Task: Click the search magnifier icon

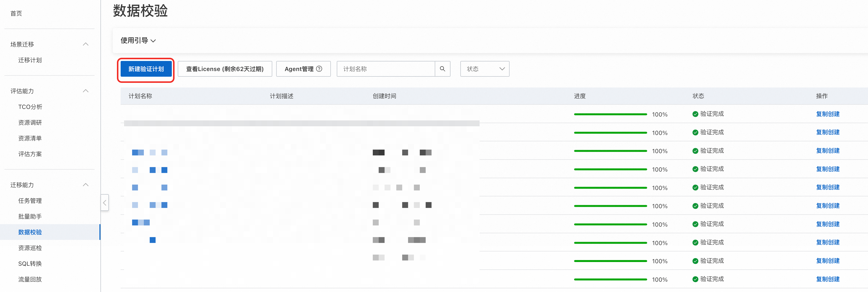Action: [x=442, y=69]
